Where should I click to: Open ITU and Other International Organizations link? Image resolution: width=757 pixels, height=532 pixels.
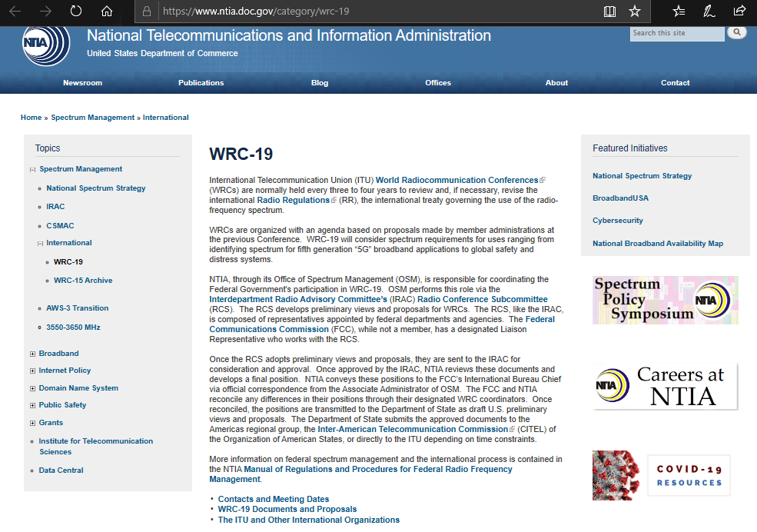coord(308,520)
